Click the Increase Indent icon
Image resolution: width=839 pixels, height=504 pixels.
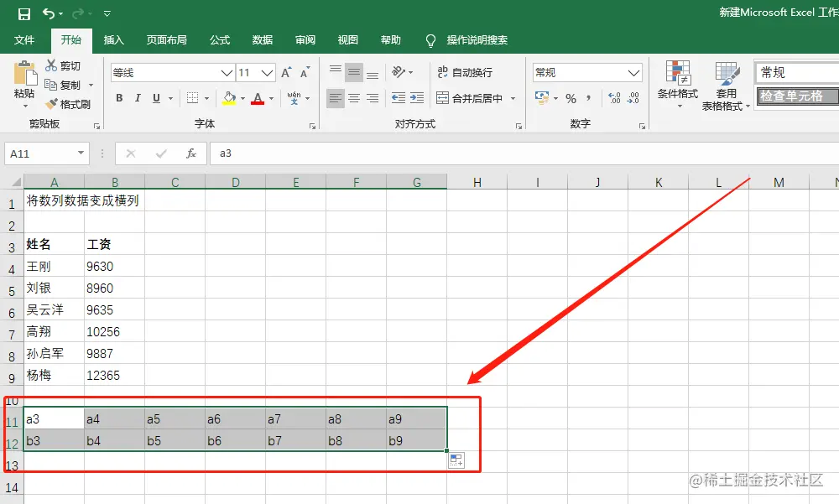(x=417, y=98)
